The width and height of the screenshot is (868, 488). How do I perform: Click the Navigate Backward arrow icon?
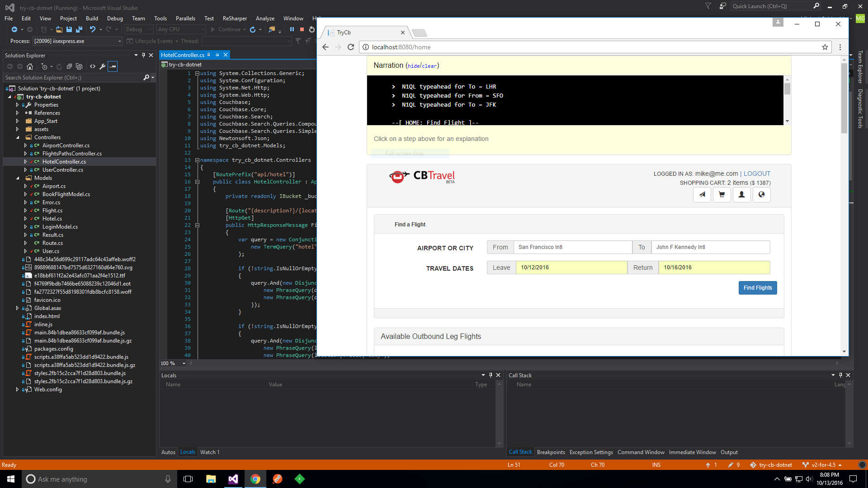click(14, 29)
